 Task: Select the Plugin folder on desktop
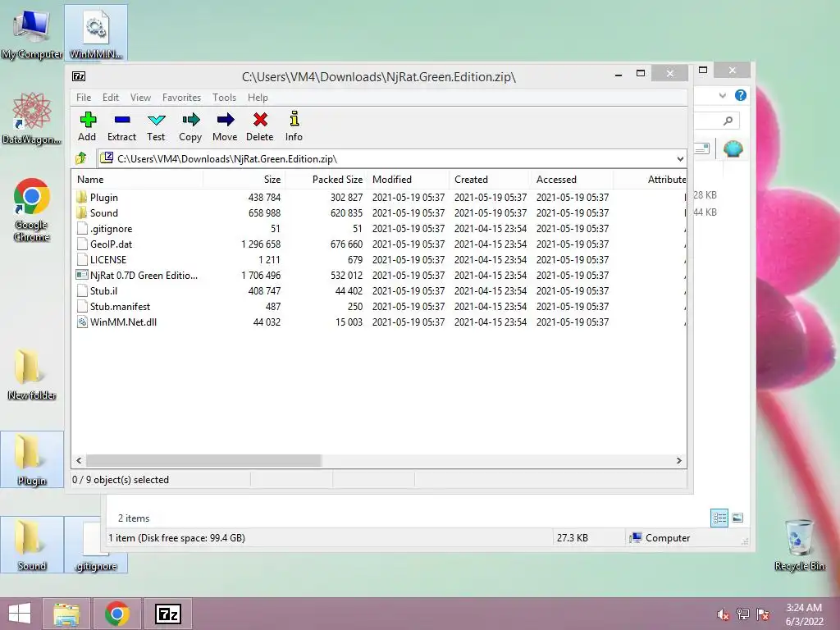[32, 459]
